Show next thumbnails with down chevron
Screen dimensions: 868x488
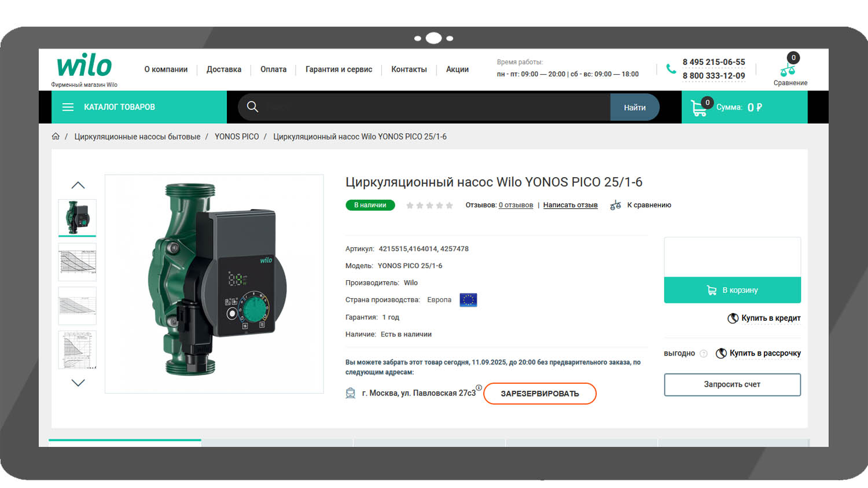pyautogui.click(x=78, y=383)
